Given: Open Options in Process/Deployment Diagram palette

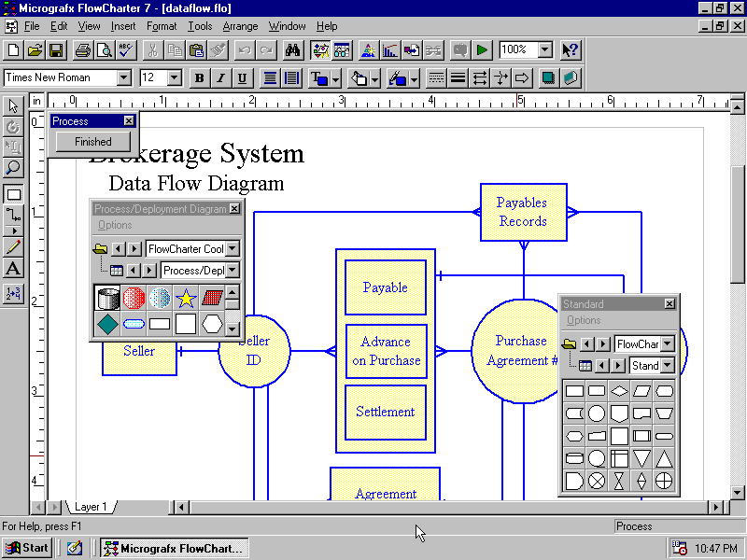Looking at the screenshot, I should coord(115,225).
